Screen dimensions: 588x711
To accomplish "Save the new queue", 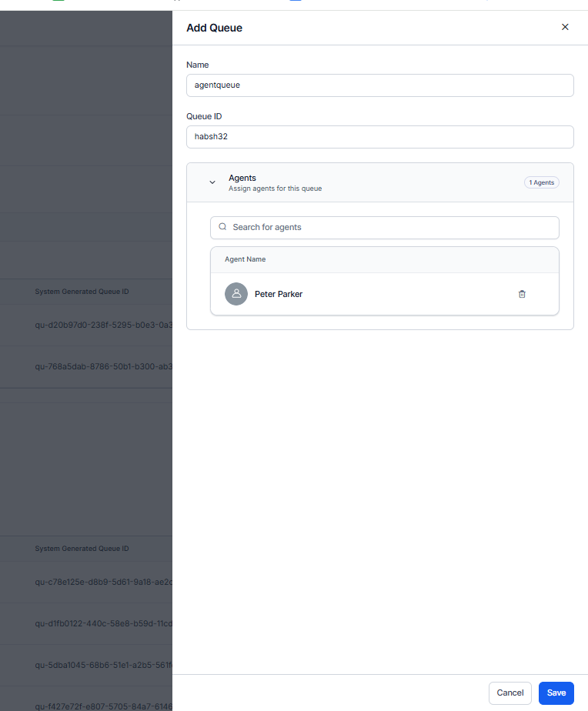I will [x=556, y=693].
